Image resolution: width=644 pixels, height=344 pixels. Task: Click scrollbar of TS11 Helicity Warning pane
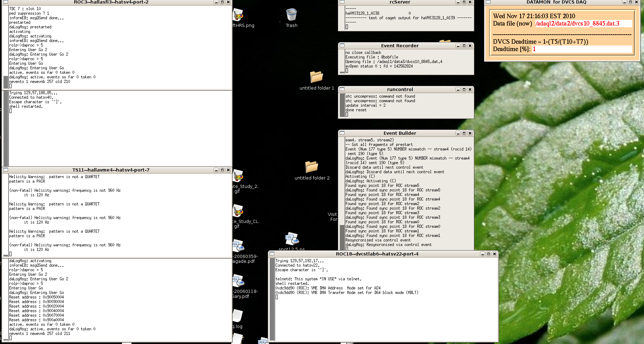(x=6, y=216)
